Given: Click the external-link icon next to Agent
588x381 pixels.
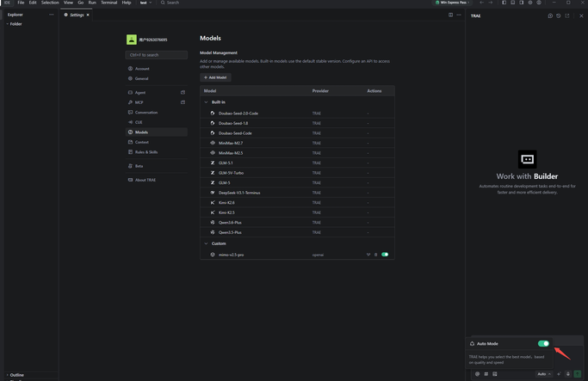Looking at the screenshot, I should coord(183,92).
